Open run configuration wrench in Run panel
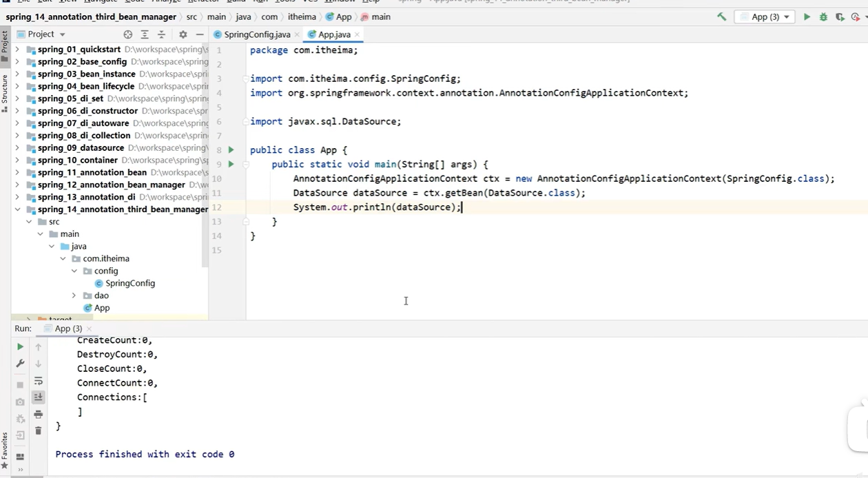 [20, 364]
